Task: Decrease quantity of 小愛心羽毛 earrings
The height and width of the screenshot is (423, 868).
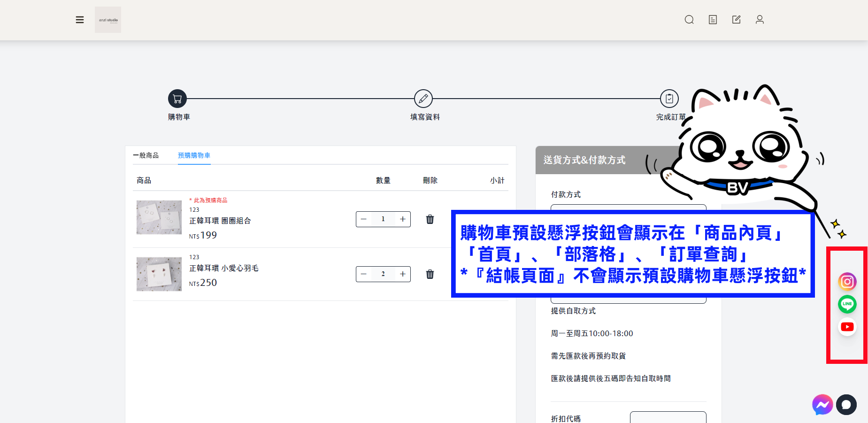Action: point(363,274)
